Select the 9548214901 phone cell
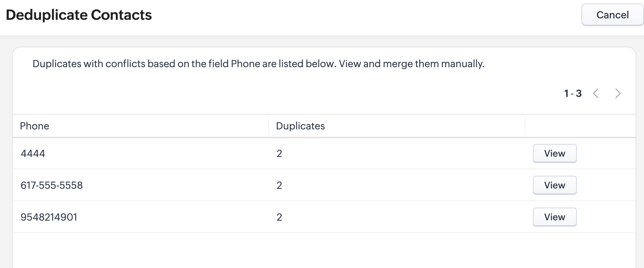644x268 pixels. coord(49,217)
